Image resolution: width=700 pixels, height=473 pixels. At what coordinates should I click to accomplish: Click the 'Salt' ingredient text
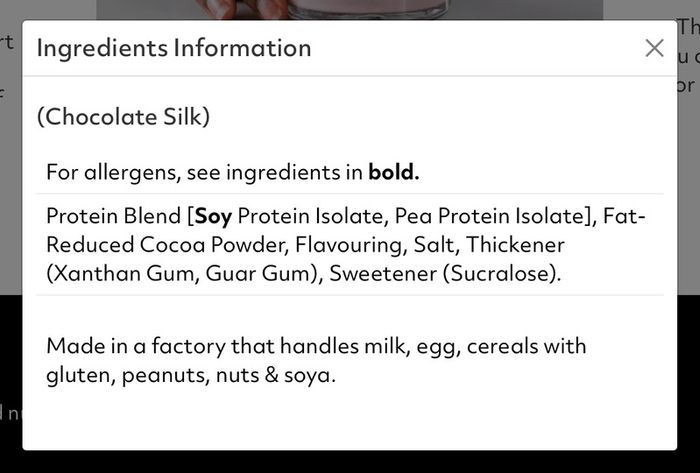click(x=436, y=245)
